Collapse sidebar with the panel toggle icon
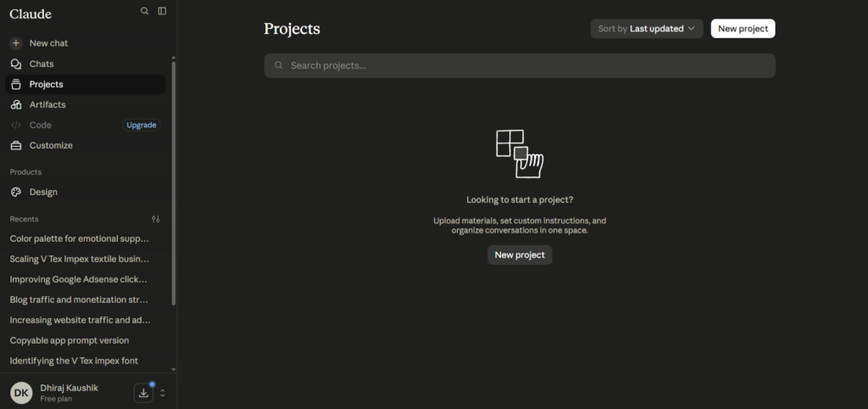The height and width of the screenshot is (409, 868). pyautogui.click(x=162, y=10)
